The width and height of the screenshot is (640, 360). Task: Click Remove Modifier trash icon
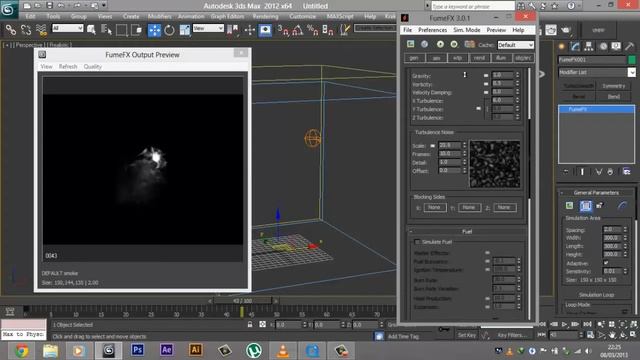point(610,172)
